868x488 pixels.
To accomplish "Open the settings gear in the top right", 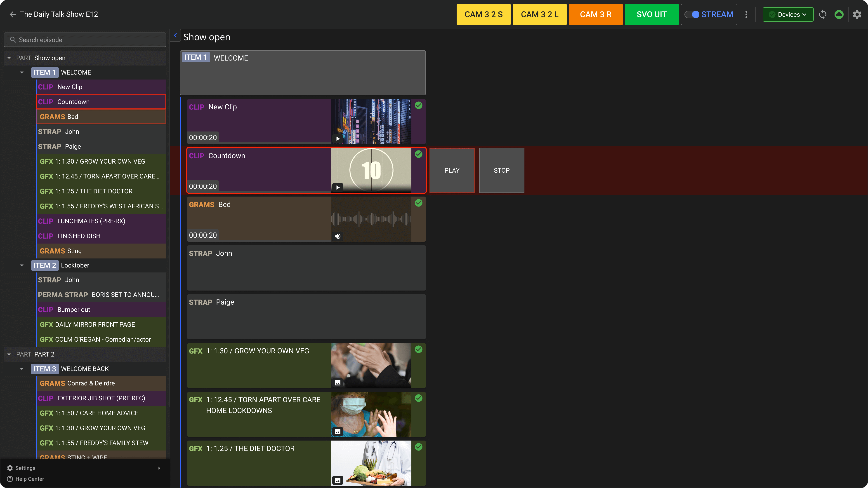I will coord(857,14).
